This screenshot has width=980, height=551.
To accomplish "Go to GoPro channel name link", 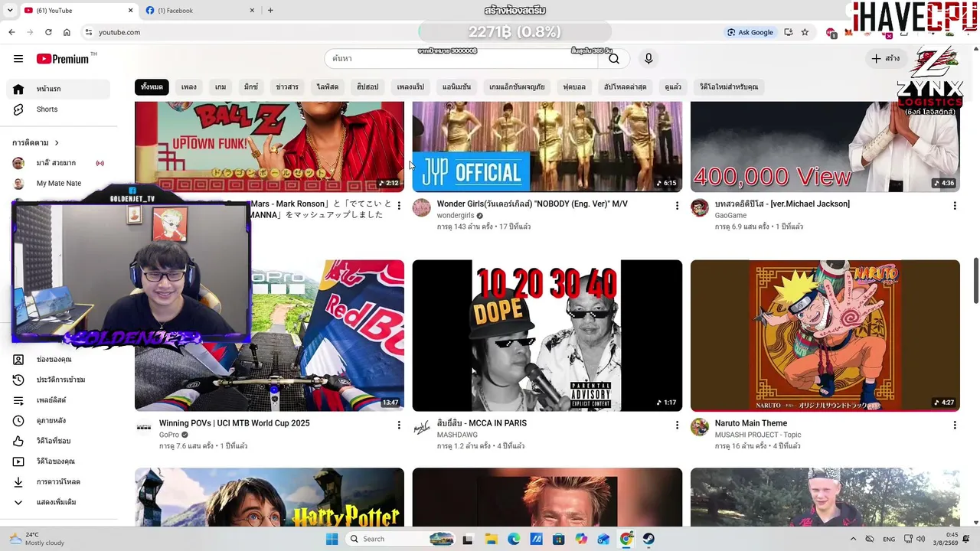I will pos(169,435).
